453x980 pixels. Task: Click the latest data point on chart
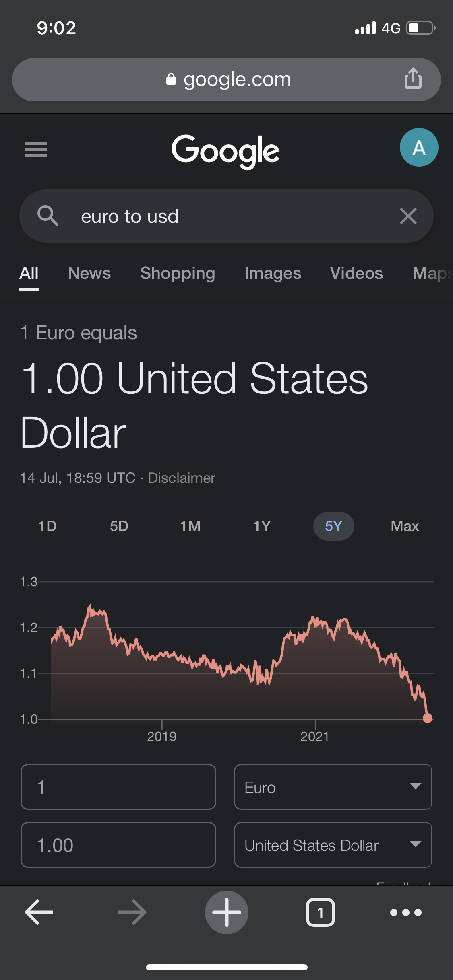[x=428, y=718]
